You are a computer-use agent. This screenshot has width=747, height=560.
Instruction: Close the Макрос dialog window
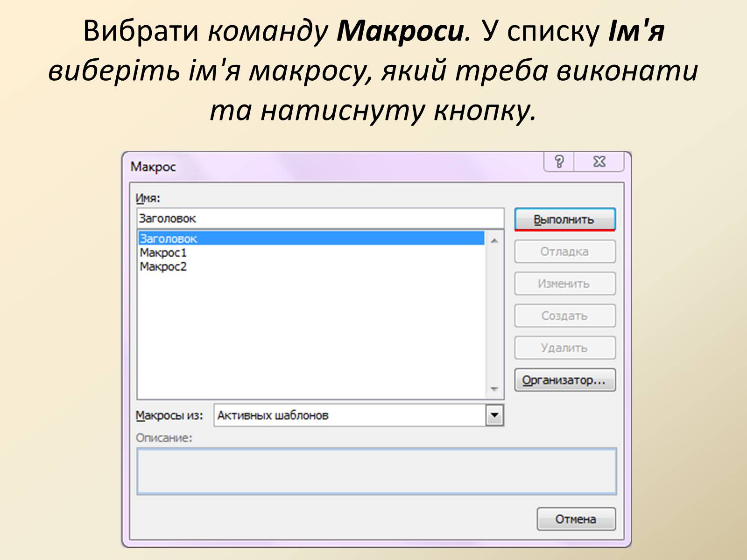(599, 162)
